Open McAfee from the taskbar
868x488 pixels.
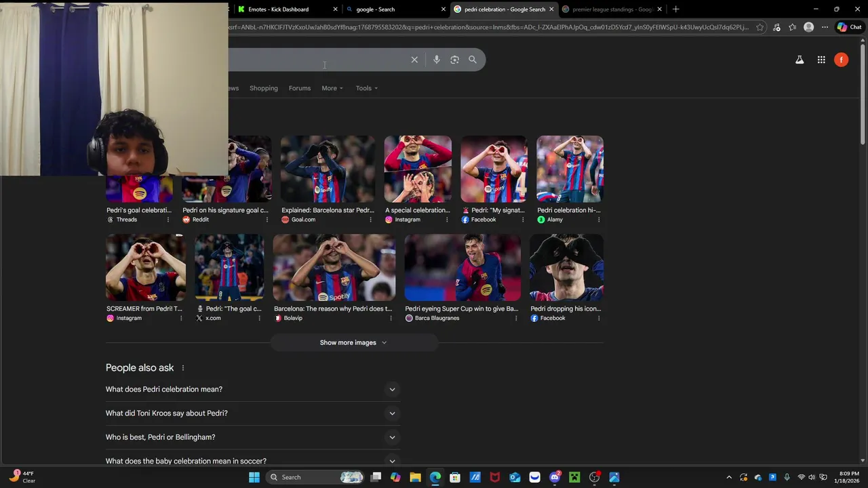coord(495,477)
